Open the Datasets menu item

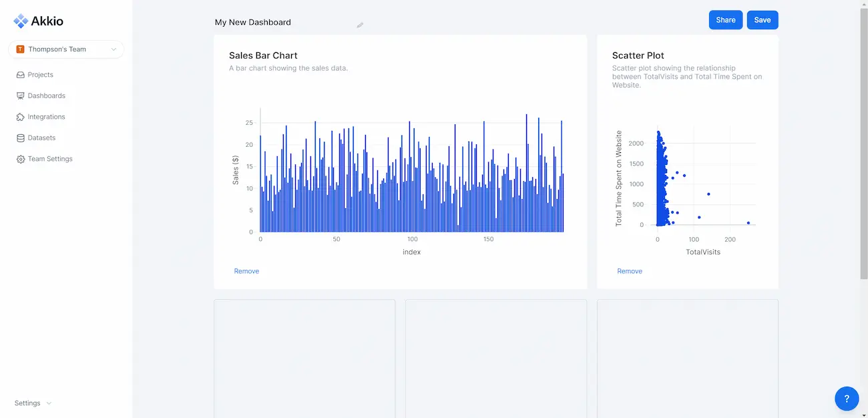tap(41, 138)
